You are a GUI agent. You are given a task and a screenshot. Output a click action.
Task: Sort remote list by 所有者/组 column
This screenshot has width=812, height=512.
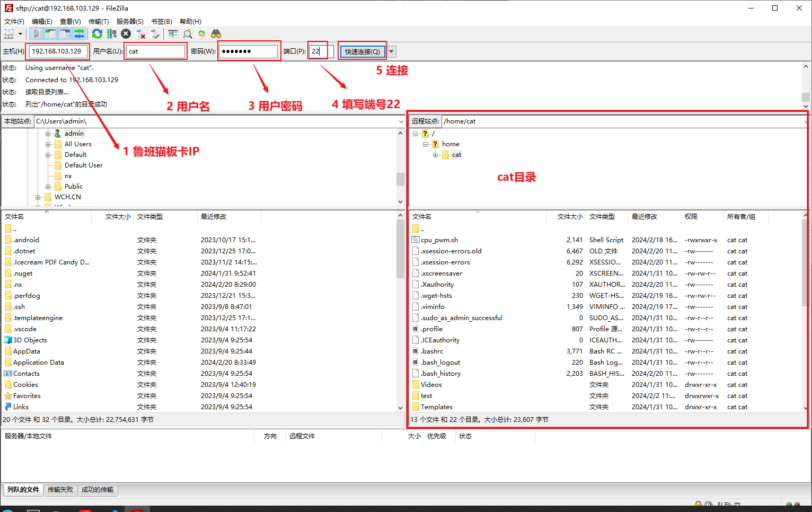tap(746, 217)
